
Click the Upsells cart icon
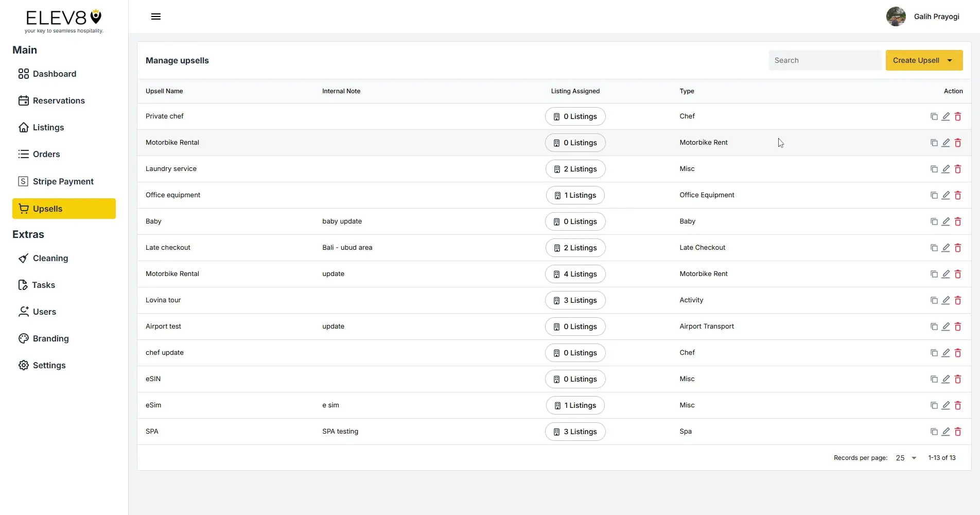24,208
